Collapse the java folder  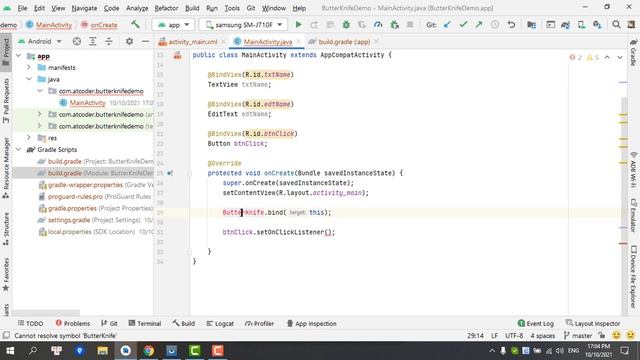click(29, 79)
